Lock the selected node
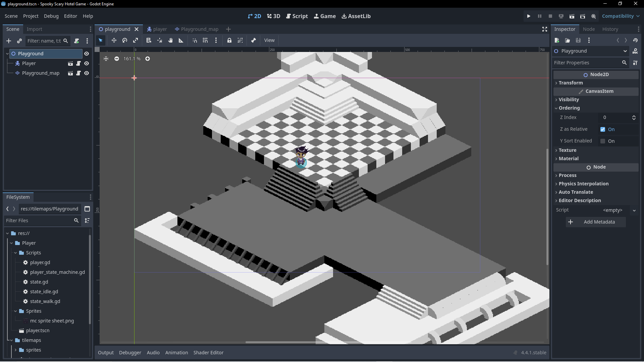 [229, 40]
